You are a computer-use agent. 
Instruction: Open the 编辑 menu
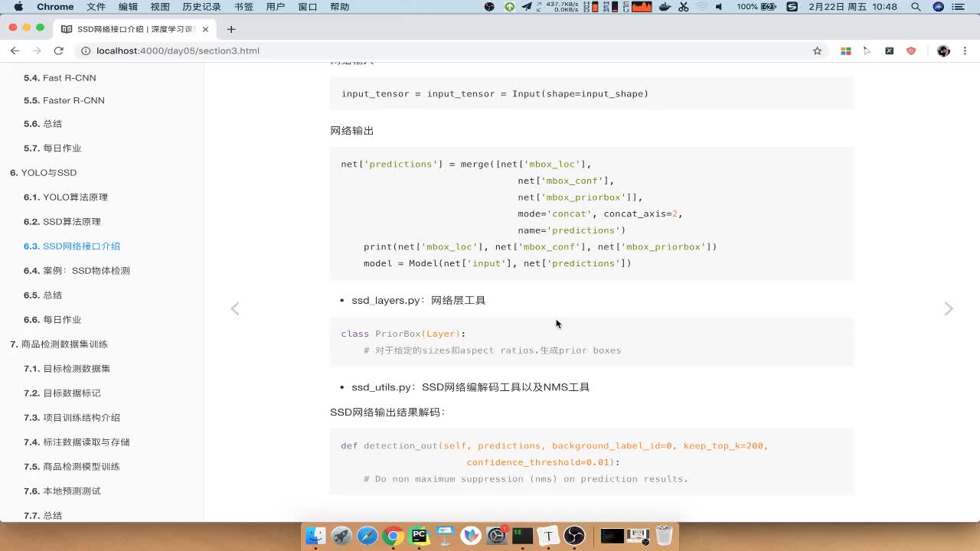click(x=128, y=7)
